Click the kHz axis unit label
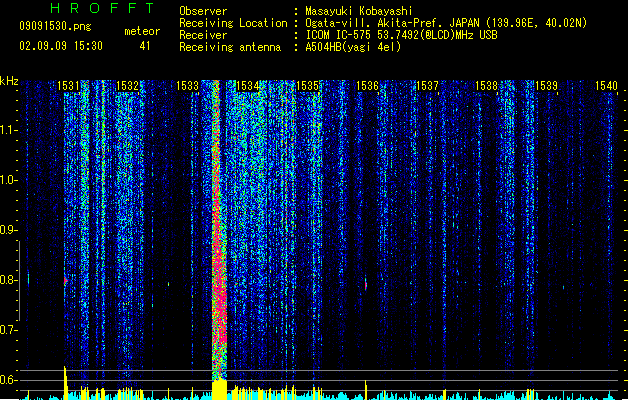Viewport: 629px width, 400px height. 9,81
